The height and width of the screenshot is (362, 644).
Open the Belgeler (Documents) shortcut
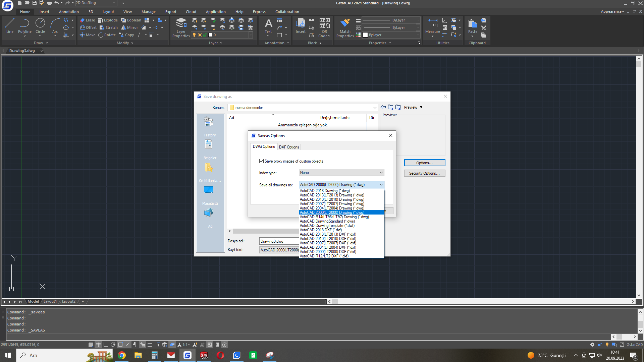[210, 150]
